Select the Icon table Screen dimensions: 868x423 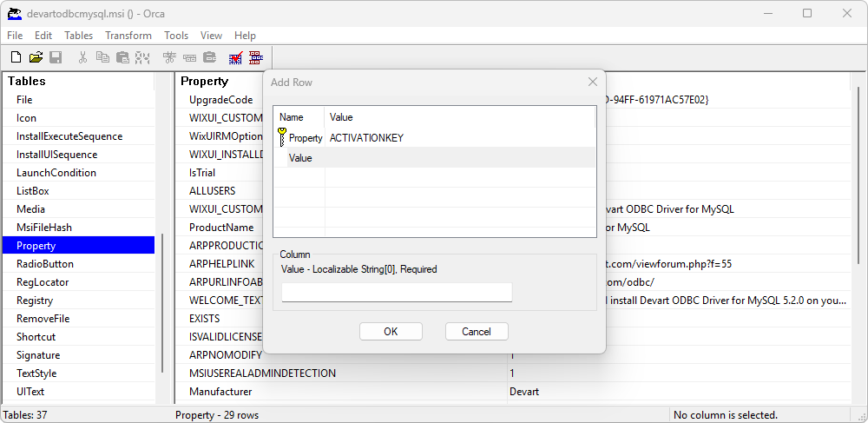(x=79, y=118)
